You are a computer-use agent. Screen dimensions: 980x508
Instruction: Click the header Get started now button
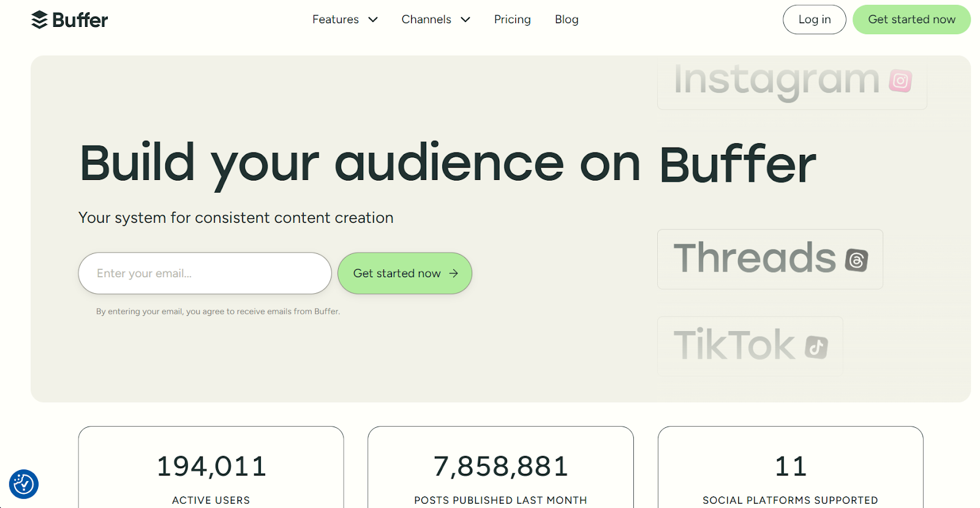tap(911, 20)
